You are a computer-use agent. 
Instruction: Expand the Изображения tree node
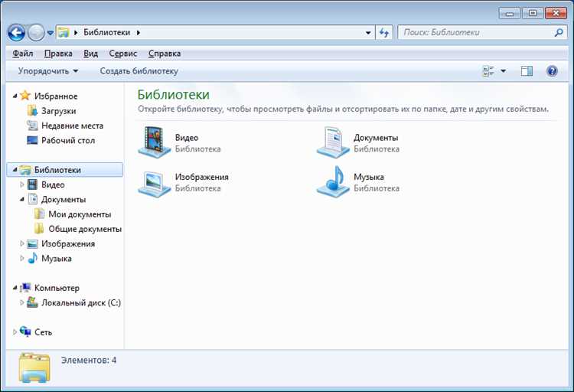tap(22, 243)
